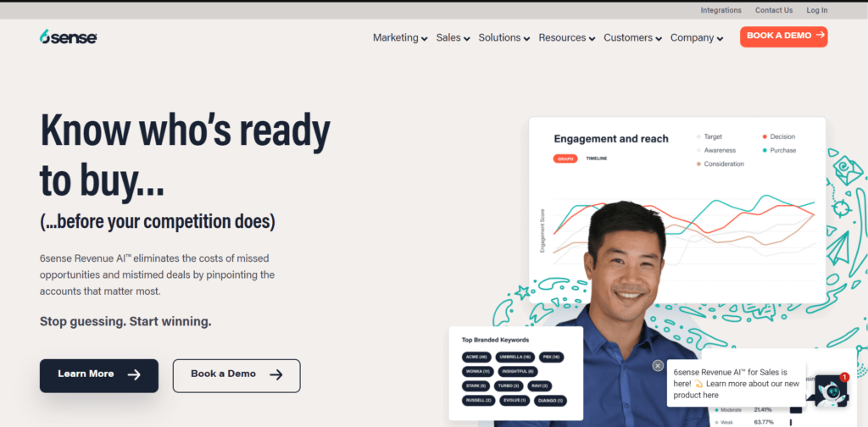
Task: Click the arrow in Book a Demo outline button
Action: (x=276, y=374)
